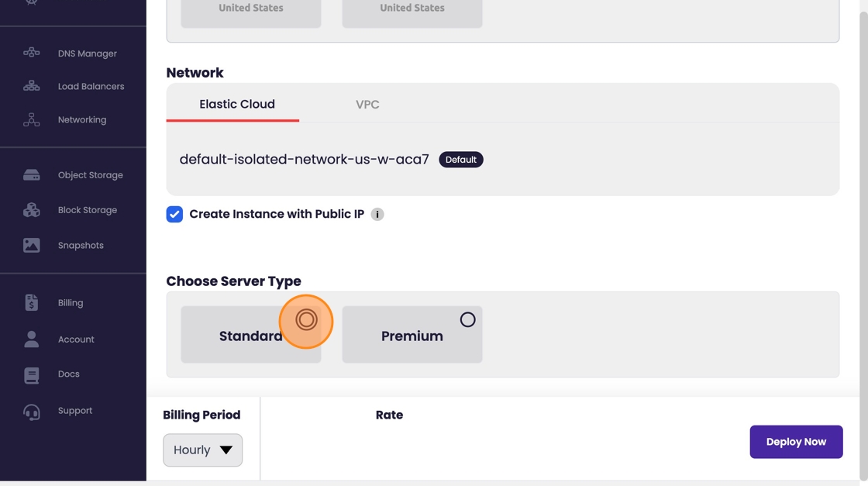The height and width of the screenshot is (486, 868).
Task: Click the Deploy Now button
Action: pos(796,442)
